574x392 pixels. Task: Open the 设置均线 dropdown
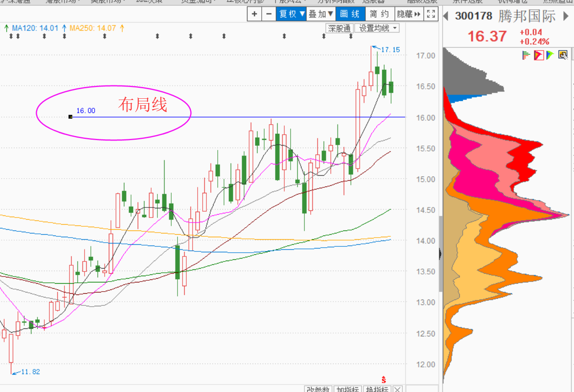377,28
